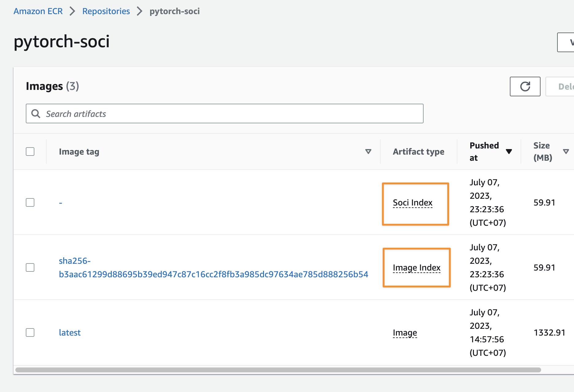Click the Image Index artifact type label
This screenshot has height=392, width=574.
click(417, 268)
